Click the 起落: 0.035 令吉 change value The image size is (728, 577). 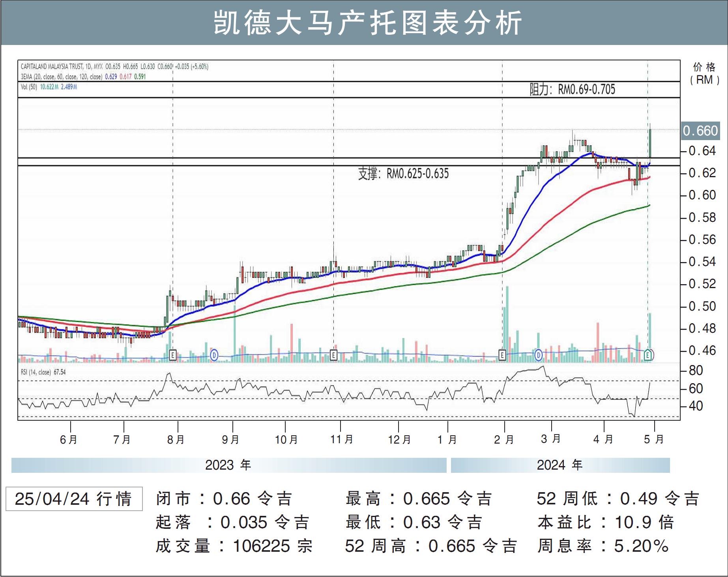[x=232, y=523]
